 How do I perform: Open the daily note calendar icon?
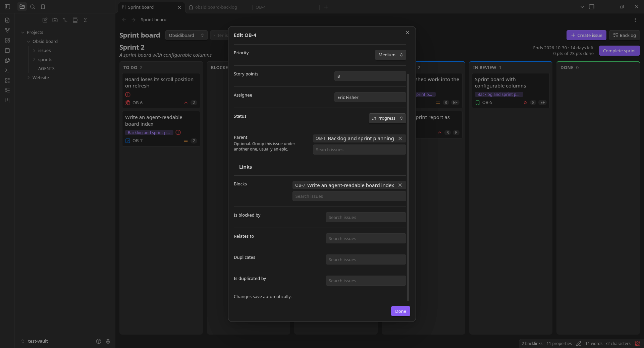tap(7, 50)
